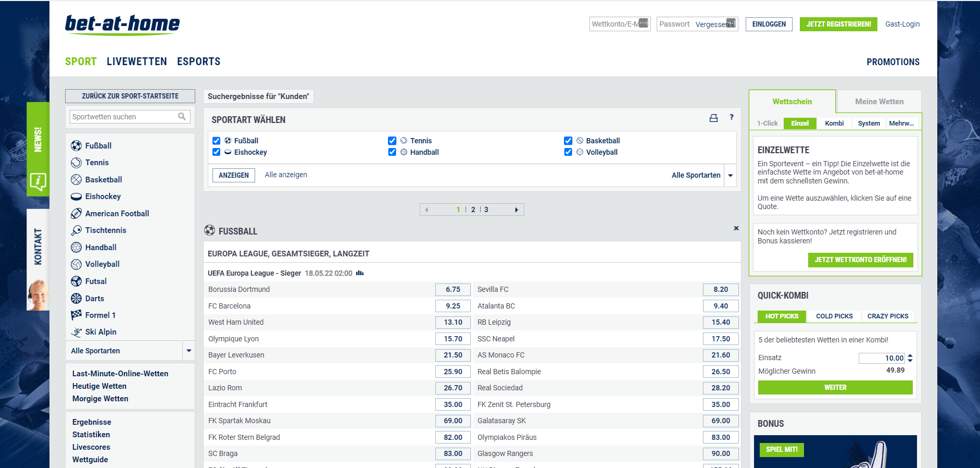Click the print icon in Sportart wählen
The height and width of the screenshot is (468, 980).
[x=713, y=118]
